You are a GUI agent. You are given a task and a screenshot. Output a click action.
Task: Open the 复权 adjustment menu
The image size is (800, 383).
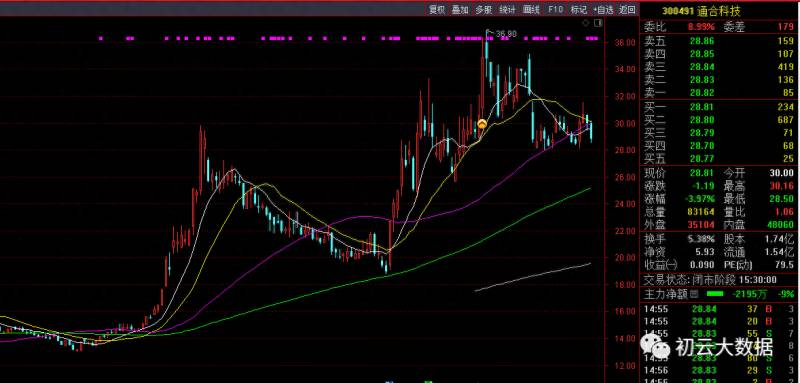[x=437, y=9]
